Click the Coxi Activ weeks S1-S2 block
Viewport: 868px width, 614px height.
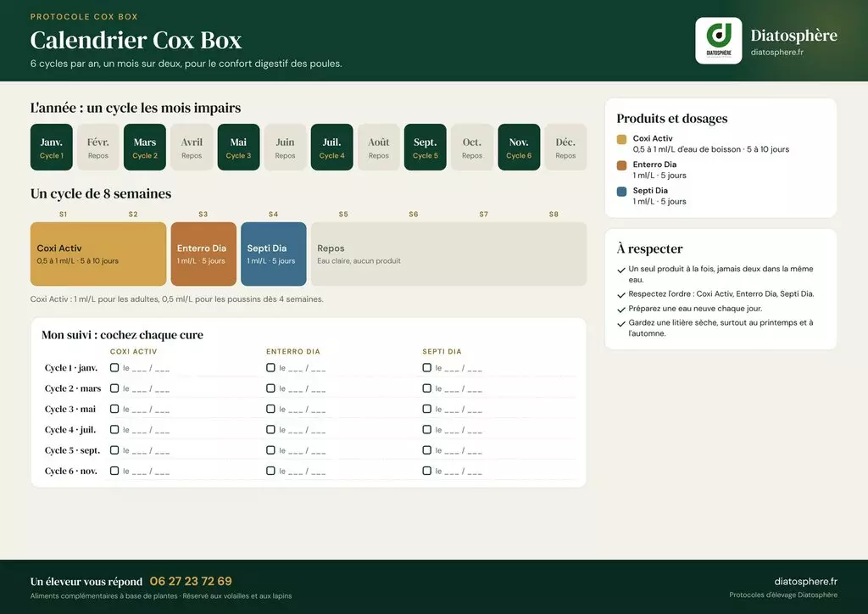(x=98, y=254)
